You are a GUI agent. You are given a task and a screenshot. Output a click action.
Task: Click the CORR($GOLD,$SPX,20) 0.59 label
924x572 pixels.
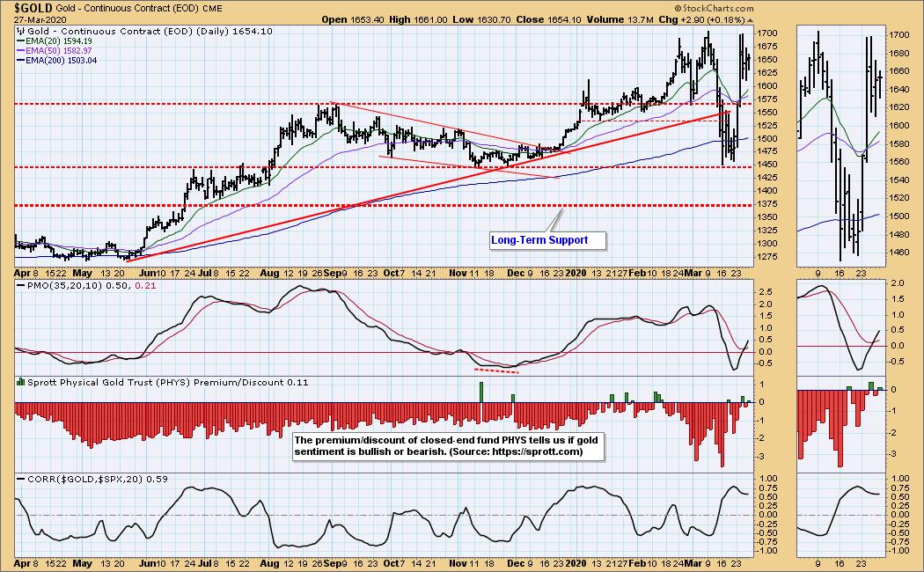[97, 480]
